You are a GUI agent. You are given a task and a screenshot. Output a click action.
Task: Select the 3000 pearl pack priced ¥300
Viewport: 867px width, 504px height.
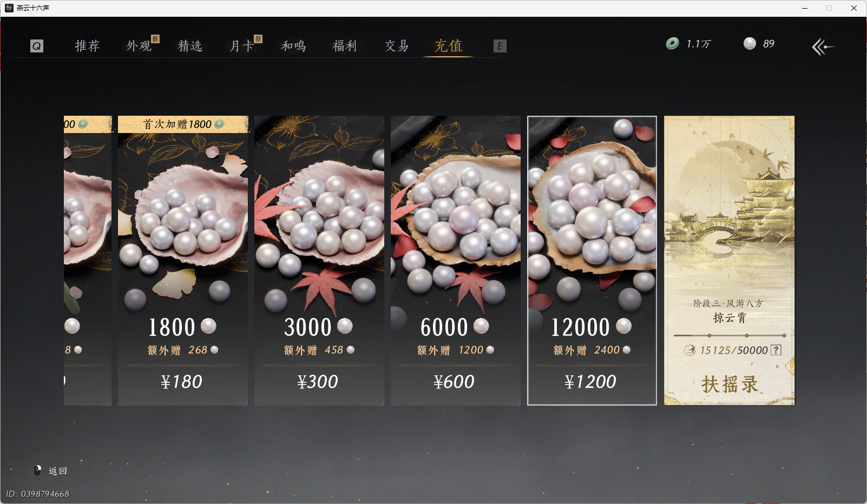click(x=319, y=261)
